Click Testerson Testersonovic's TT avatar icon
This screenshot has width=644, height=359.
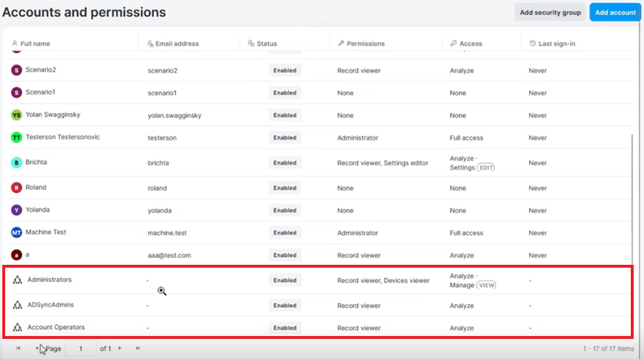pyautogui.click(x=17, y=137)
